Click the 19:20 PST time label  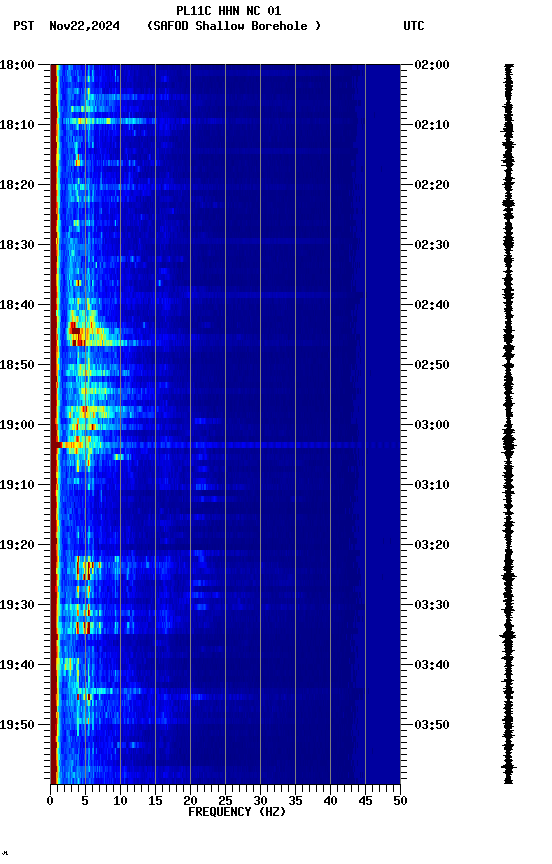[x=17, y=545]
